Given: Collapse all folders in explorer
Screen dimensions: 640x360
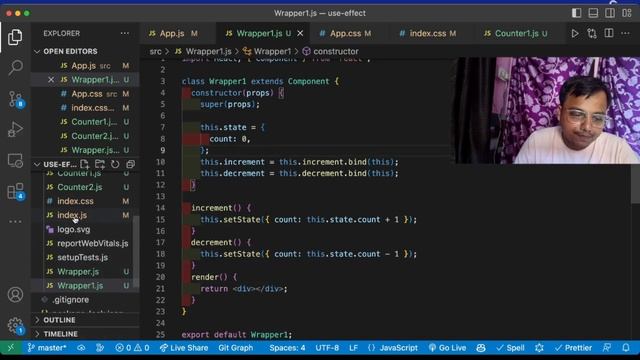Looking at the screenshot, I should point(131,164).
